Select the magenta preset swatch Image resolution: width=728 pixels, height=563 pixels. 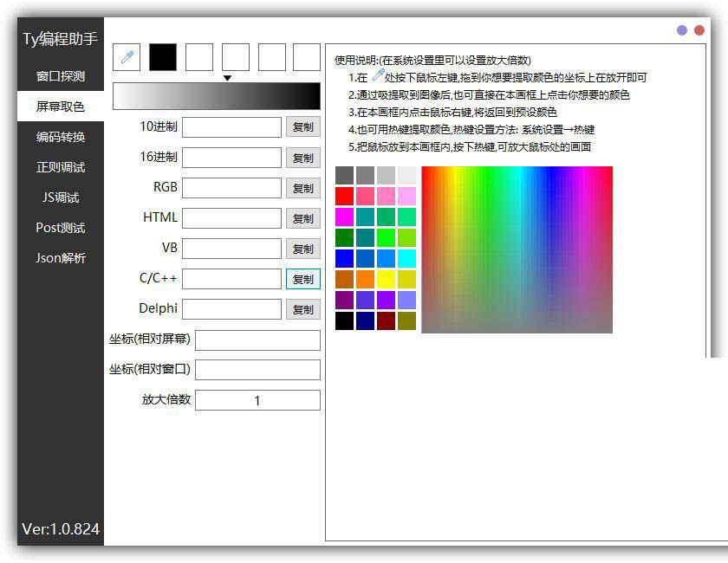pyautogui.click(x=345, y=217)
